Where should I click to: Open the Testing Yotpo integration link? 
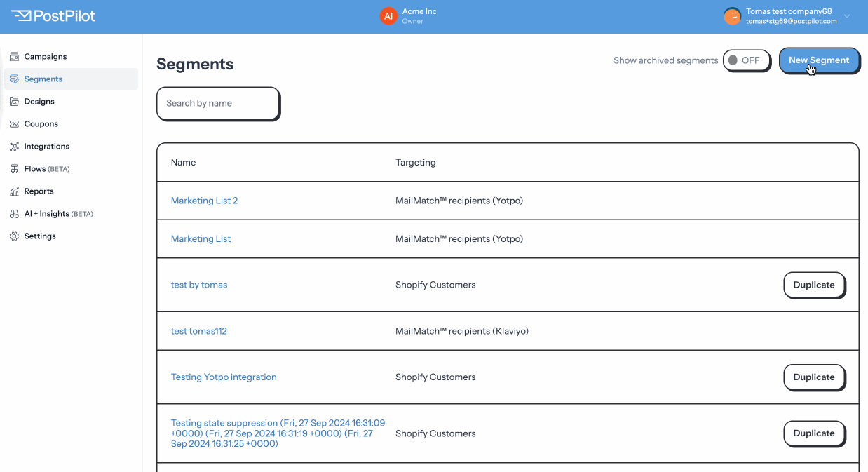(224, 377)
